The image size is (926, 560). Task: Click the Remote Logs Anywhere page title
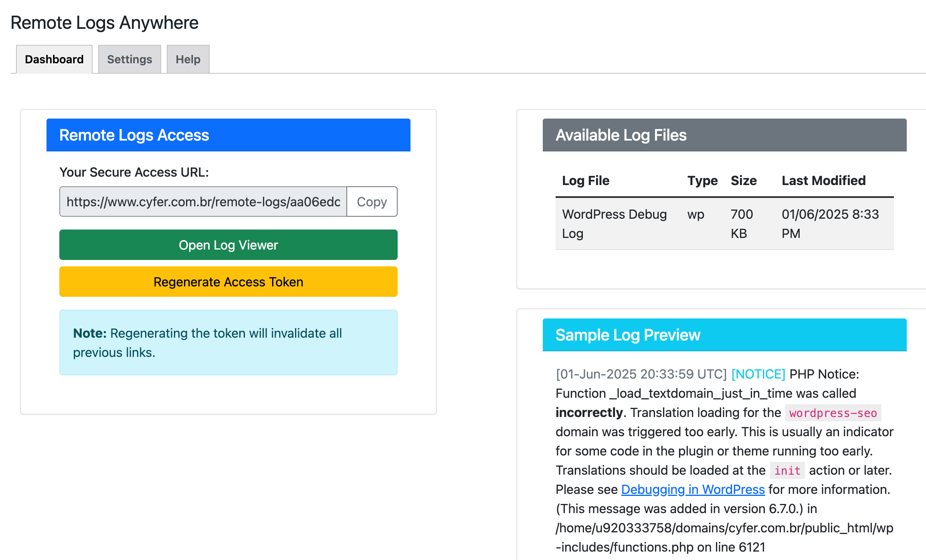point(105,22)
